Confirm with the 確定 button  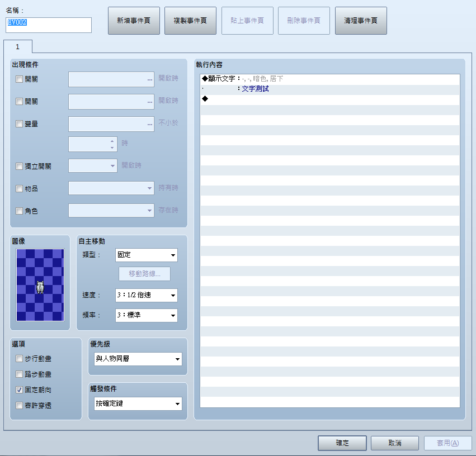pyautogui.click(x=342, y=443)
